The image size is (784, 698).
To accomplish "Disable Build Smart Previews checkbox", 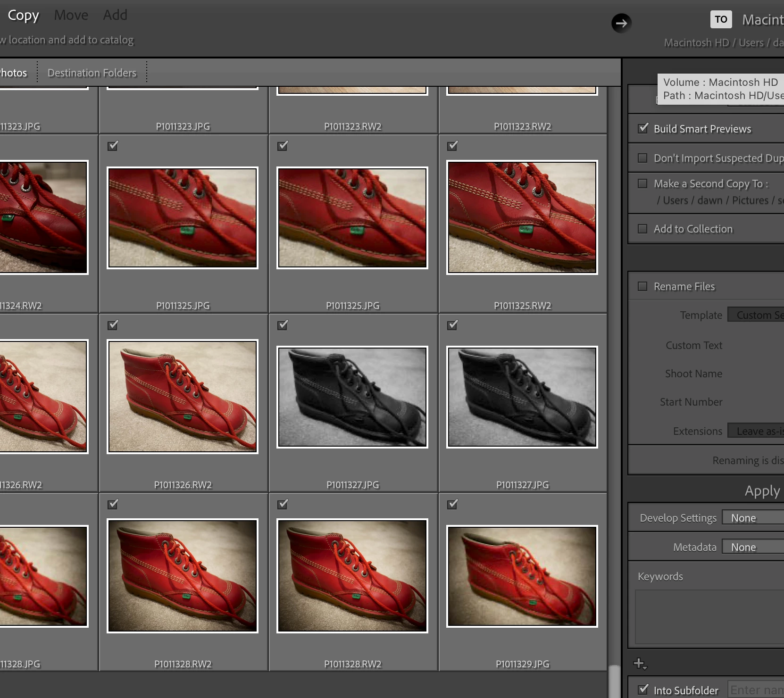I will click(643, 129).
